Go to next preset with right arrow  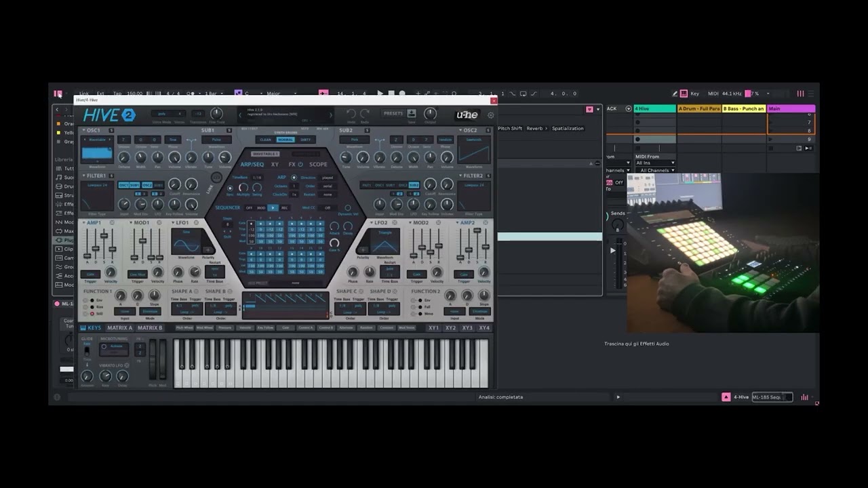[x=331, y=115]
